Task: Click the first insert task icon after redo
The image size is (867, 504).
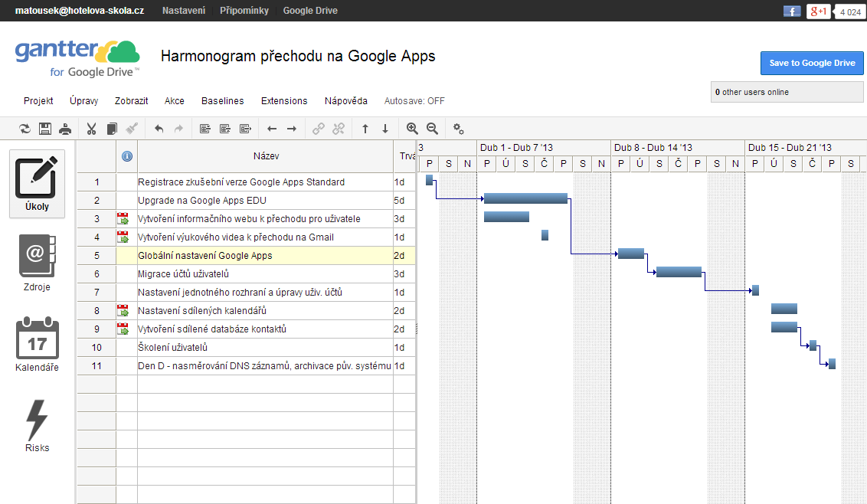Action: click(x=205, y=129)
